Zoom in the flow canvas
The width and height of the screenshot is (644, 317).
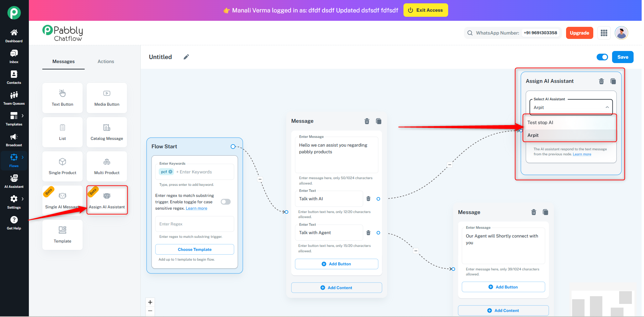[x=150, y=302]
